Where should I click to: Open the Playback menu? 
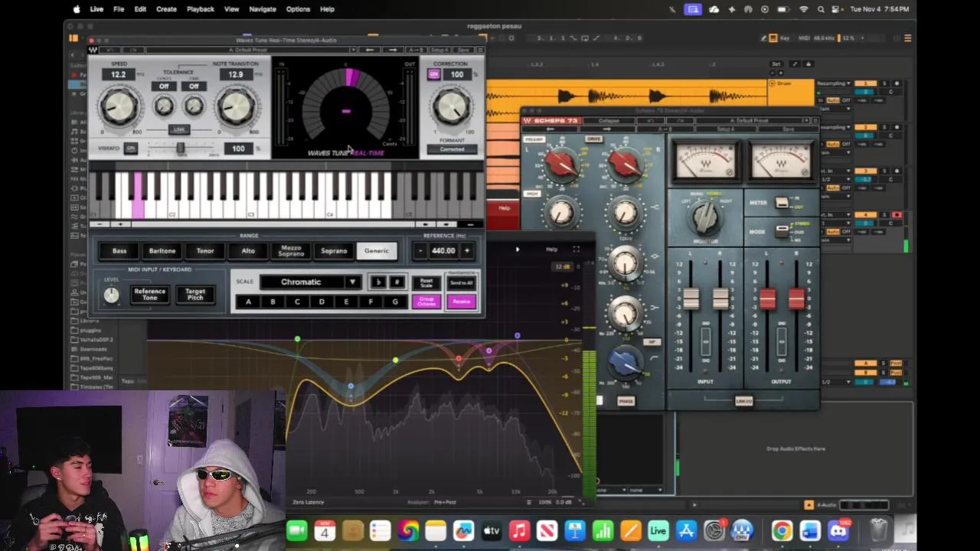(200, 9)
